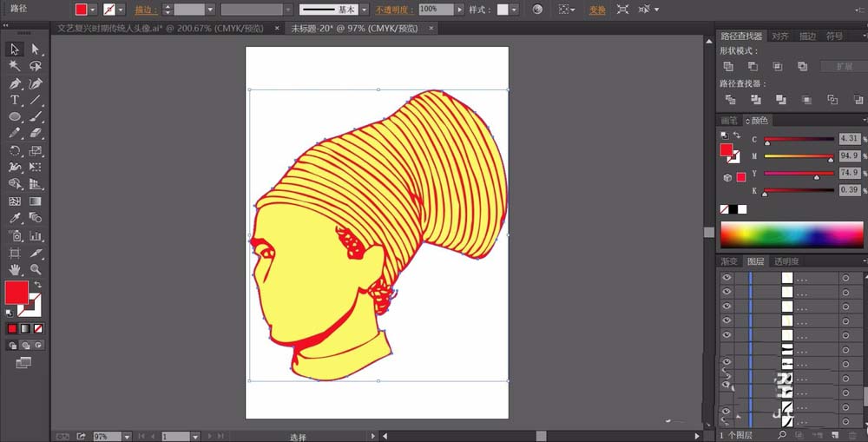Choose the Magic Wand tool
This screenshot has height=442, width=868.
pyautogui.click(x=15, y=66)
